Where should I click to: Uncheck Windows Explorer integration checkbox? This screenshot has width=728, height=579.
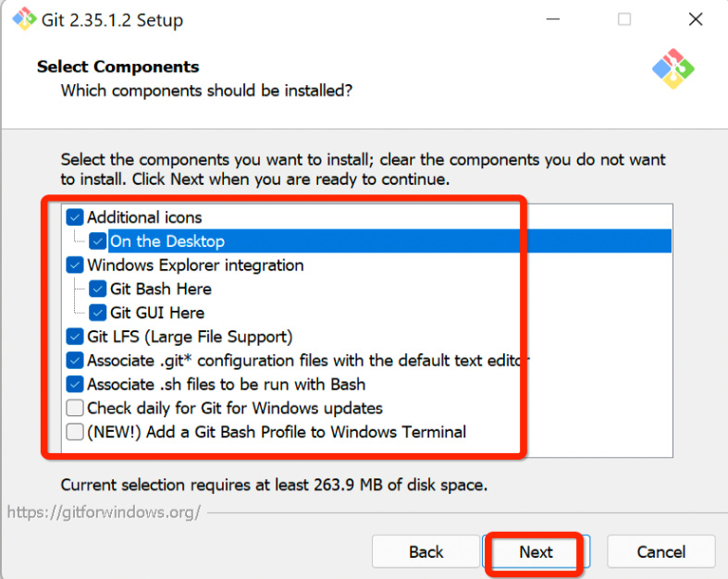pyautogui.click(x=75, y=265)
